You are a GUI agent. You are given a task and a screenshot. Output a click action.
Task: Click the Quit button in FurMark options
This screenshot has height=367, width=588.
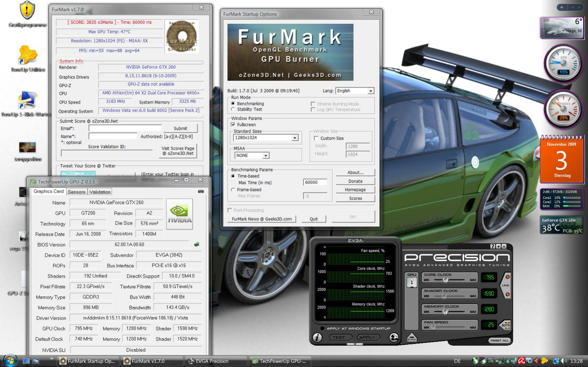coord(314,219)
